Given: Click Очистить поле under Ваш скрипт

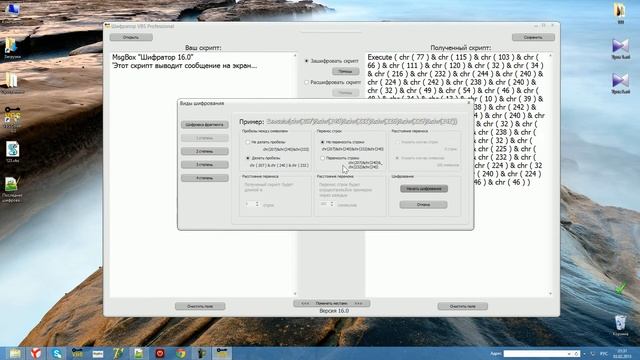Looking at the screenshot, I should coord(200,306).
